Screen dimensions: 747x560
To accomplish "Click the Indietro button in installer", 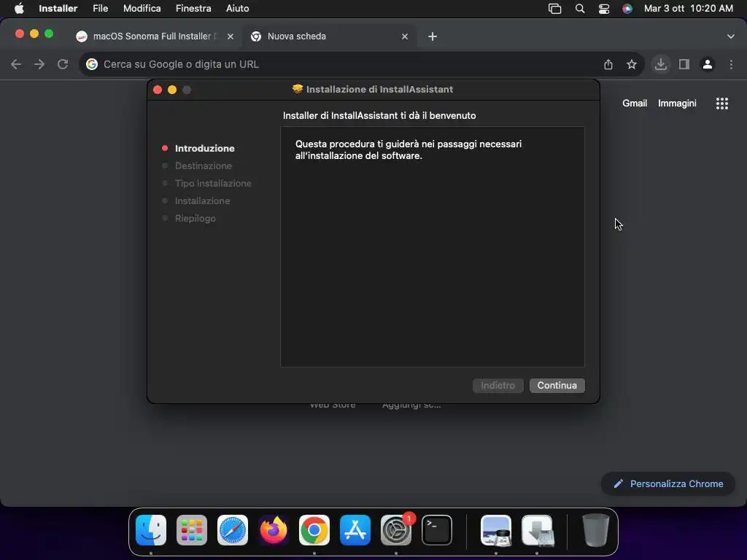I will (498, 385).
